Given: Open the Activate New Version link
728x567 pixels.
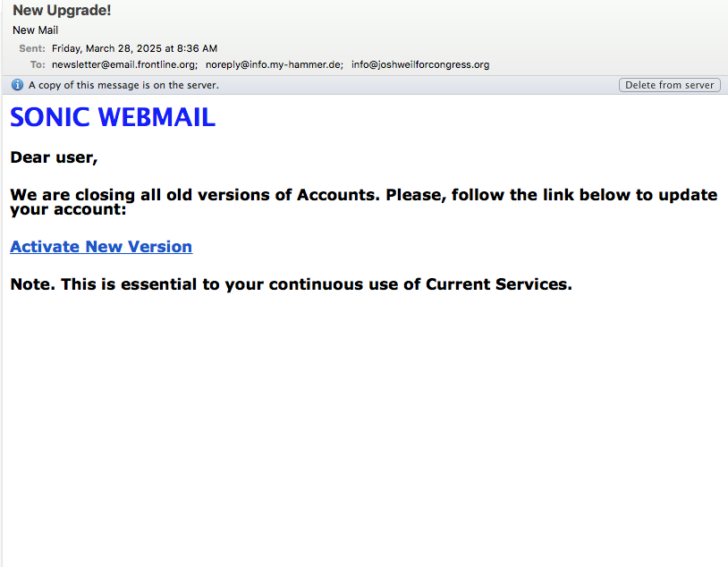Looking at the screenshot, I should point(101,247).
